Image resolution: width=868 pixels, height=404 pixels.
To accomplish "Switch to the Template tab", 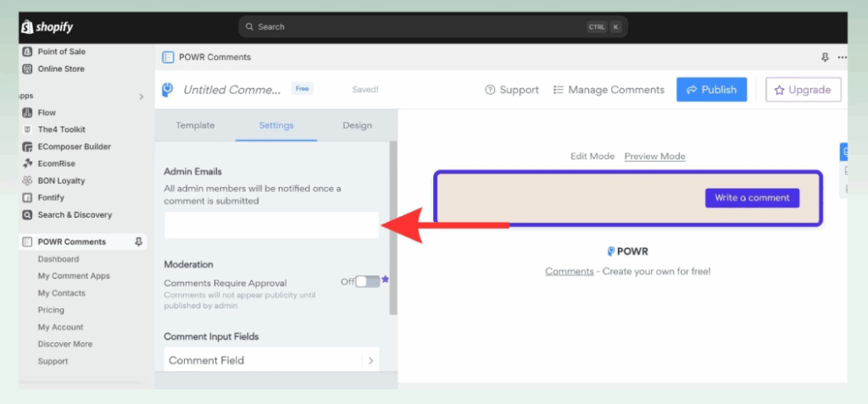I will tap(195, 125).
